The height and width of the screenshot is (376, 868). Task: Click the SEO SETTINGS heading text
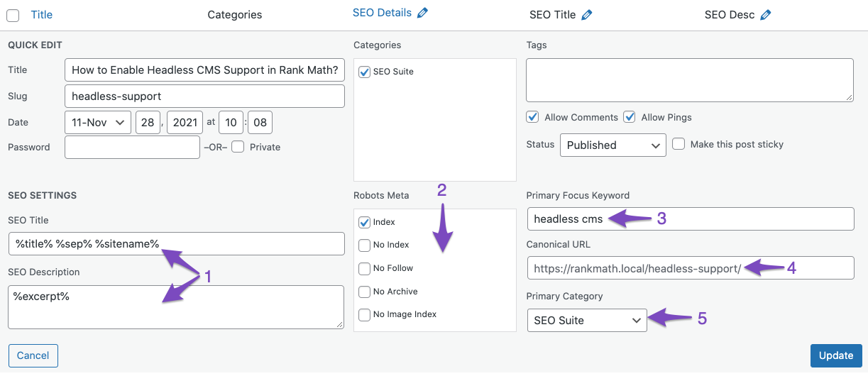pos(42,195)
